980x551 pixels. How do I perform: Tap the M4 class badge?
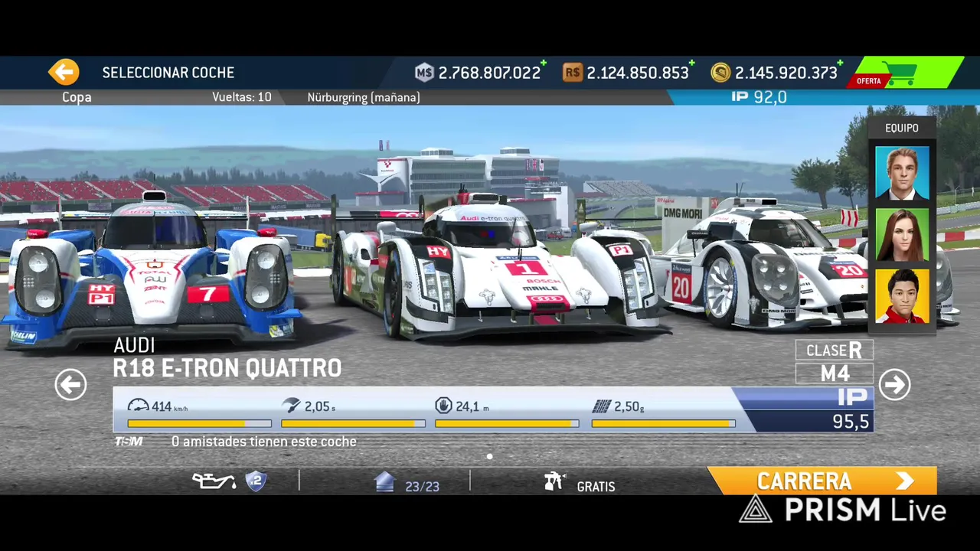coord(835,373)
